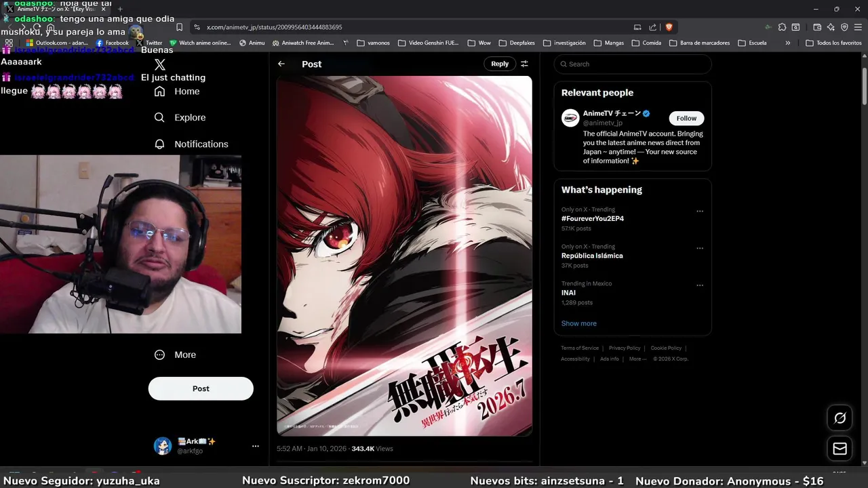
Task: Open the Leo AI sparkle icon
Action: click(831, 27)
